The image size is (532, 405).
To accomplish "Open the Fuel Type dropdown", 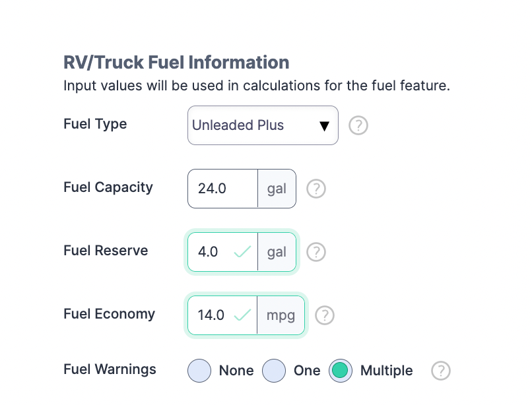I will pyautogui.click(x=263, y=125).
